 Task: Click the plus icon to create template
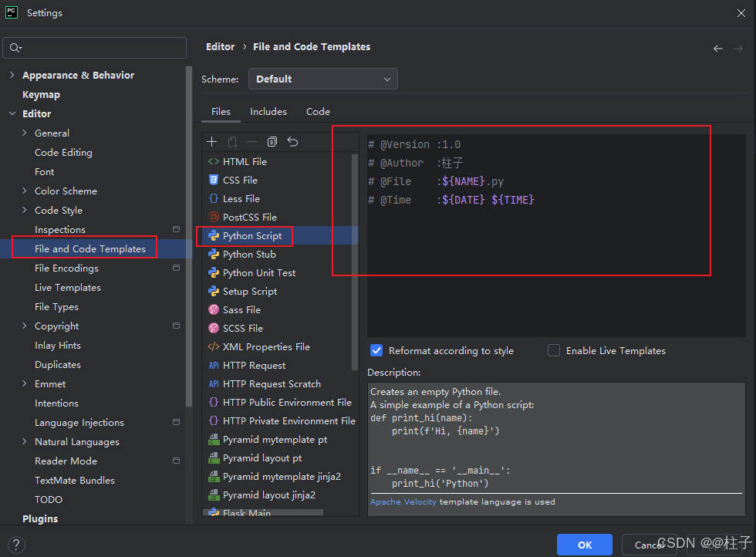click(211, 142)
